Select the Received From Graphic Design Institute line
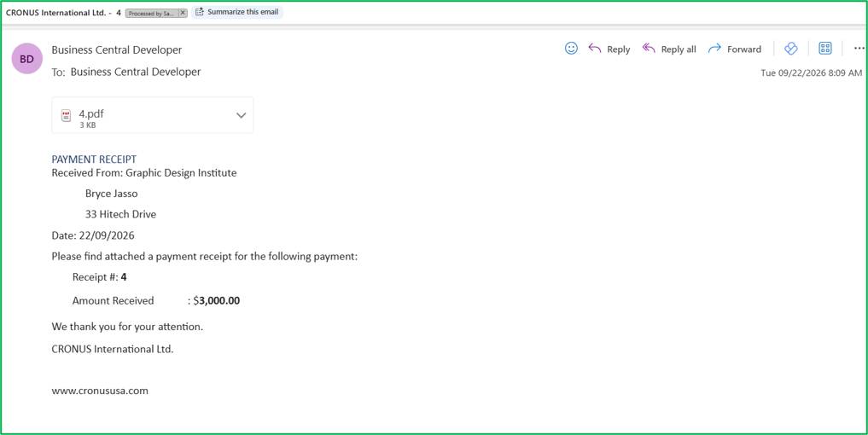Screen dimensions: 868x435 click(x=144, y=172)
